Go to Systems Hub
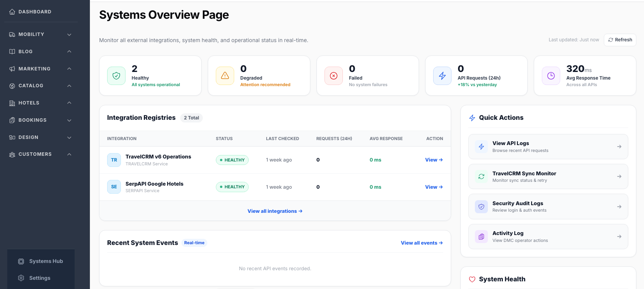644x289 pixels. 41,261
